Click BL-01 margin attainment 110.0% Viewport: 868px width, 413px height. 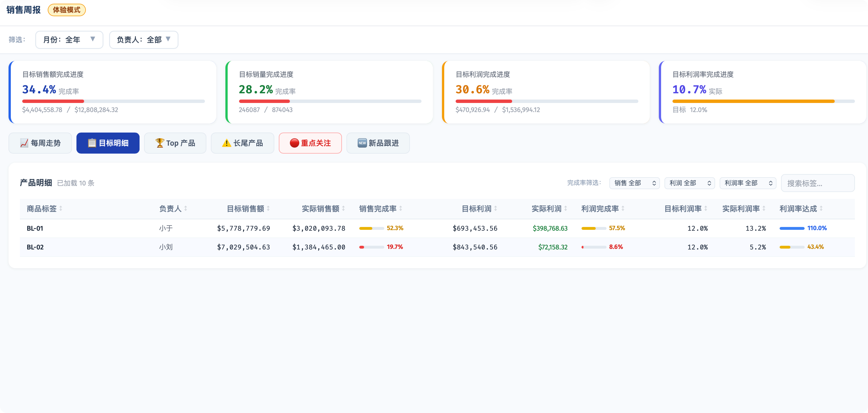[817, 228]
